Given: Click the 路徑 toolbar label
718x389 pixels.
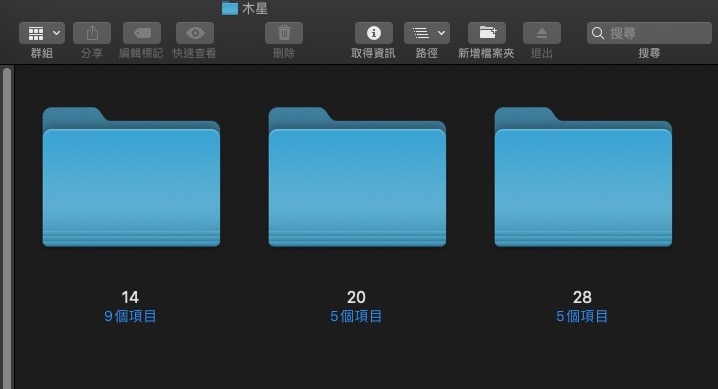Looking at the screenshot, I should [427, 53].
